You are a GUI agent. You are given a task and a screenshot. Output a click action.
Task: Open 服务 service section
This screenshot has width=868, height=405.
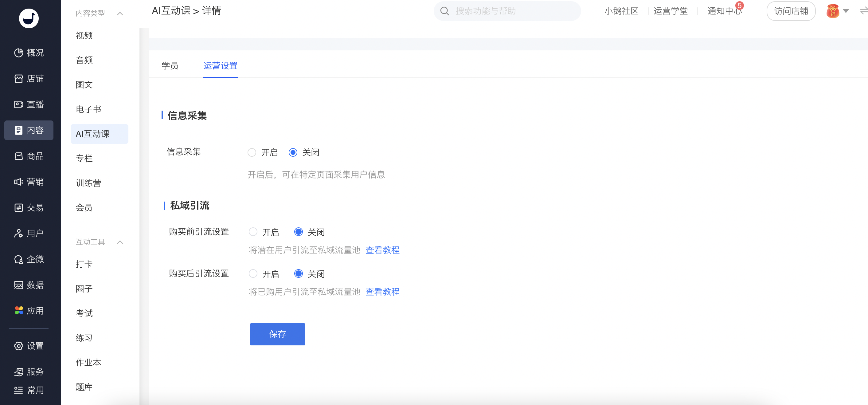tap(29, 372)
